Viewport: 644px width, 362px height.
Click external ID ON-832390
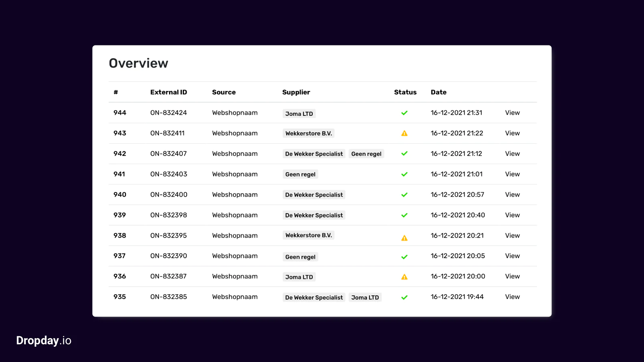[x=169, y=256]
